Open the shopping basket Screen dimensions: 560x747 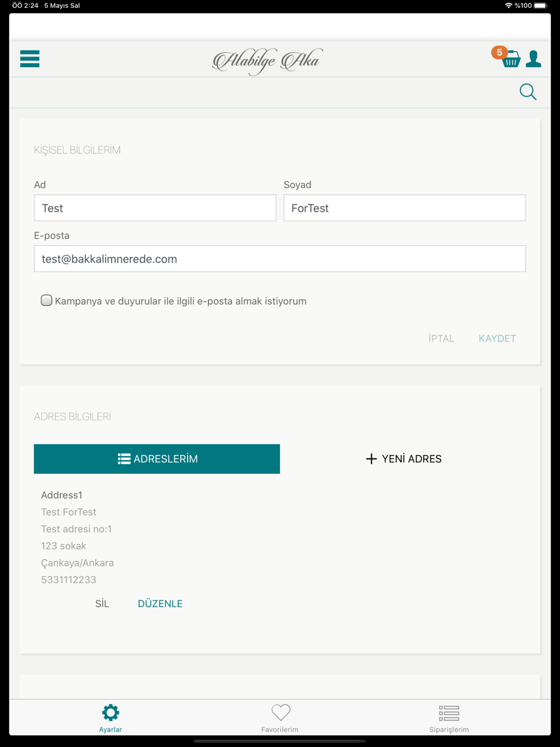point(511,59)
